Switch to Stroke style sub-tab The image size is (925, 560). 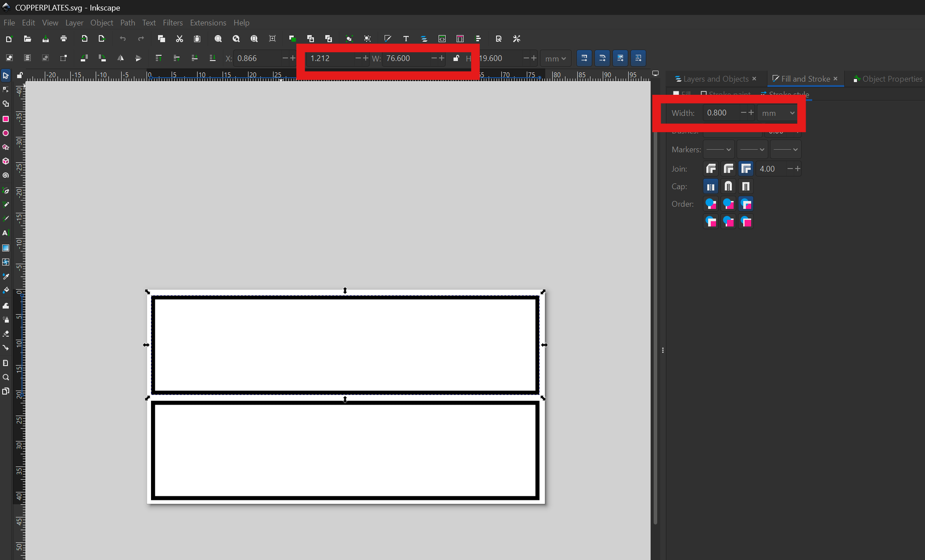(785, 94)
